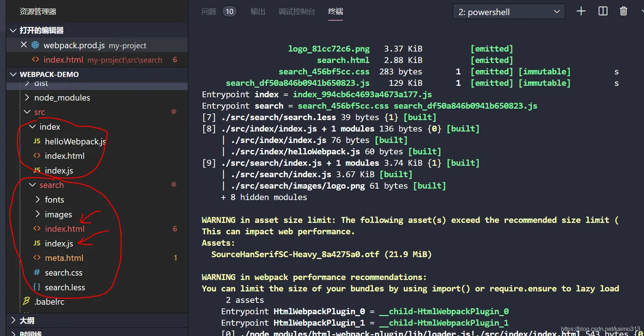Screen dimensions: 644x336
Task: Click the webpack.prod.js file icon
Action: [x=35, y=45]
